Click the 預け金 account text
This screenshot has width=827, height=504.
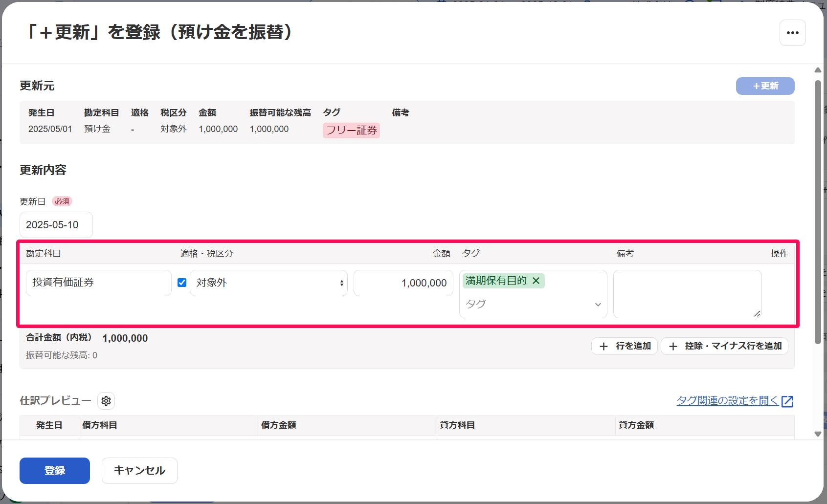tap(97, 129)
